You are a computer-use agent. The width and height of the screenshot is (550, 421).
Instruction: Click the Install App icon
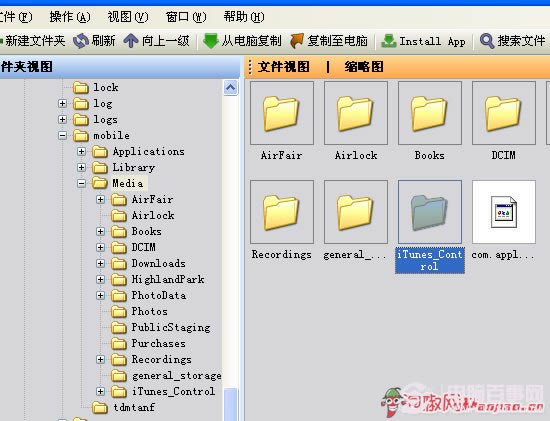(389, 41)
